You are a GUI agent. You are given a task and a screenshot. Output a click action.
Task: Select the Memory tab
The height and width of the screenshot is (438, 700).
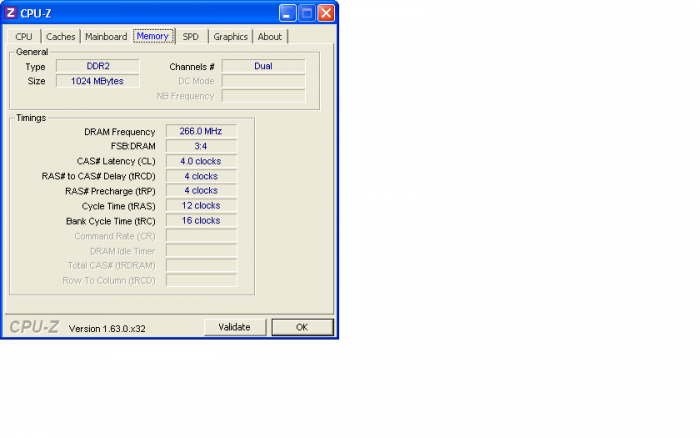click(x=153, y=36)
